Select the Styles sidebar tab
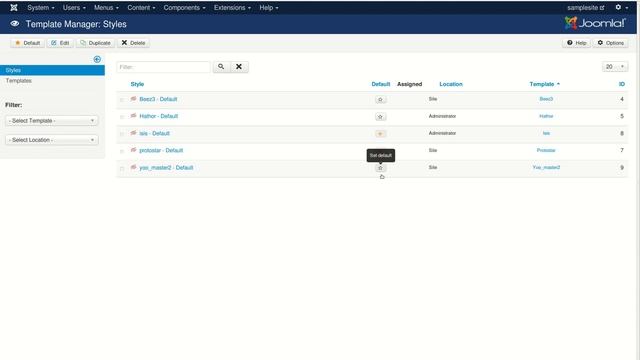The image size is (640, 360). 52,70
